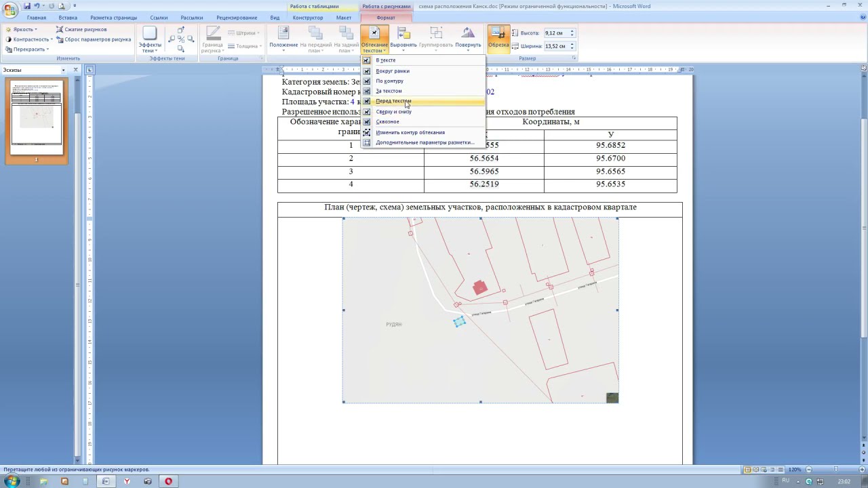This screenshot has width=868, height=488.
Task: Click the zoom slider handle
Action: pyautogui.click(x=835, y=470)
